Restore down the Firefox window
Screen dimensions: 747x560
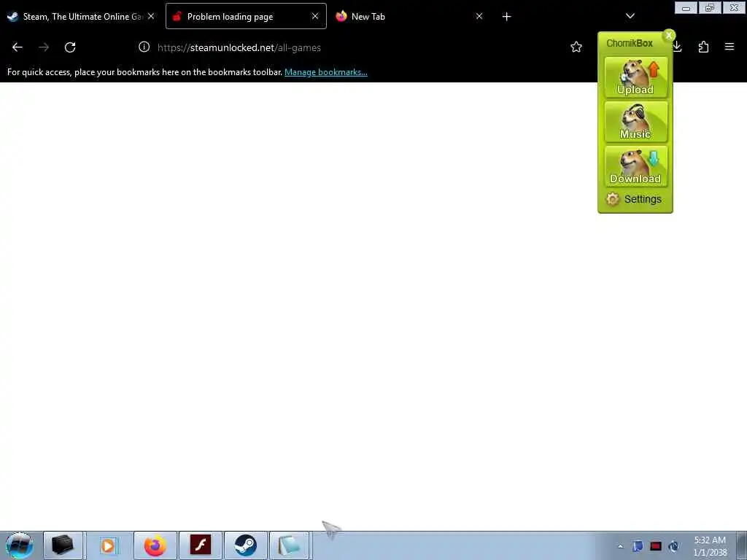[710, 7]
